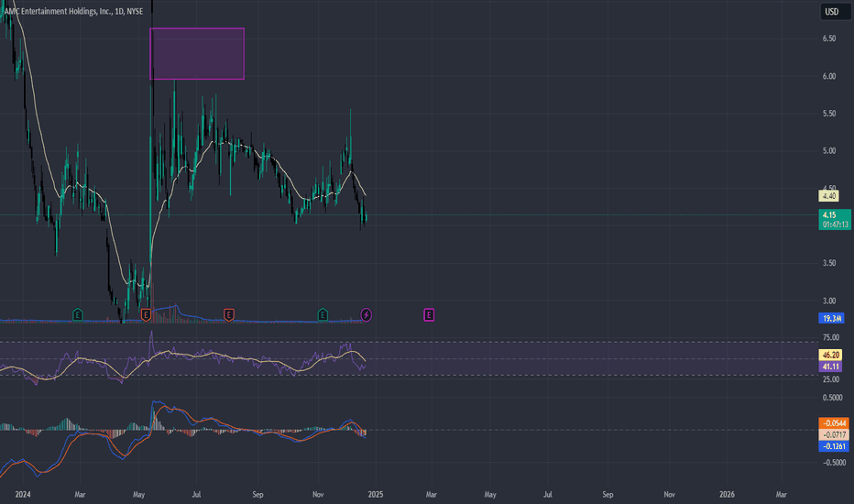Click the 6.00 price scale label
This screenshot has height=504, width=854.
(829, 76)
